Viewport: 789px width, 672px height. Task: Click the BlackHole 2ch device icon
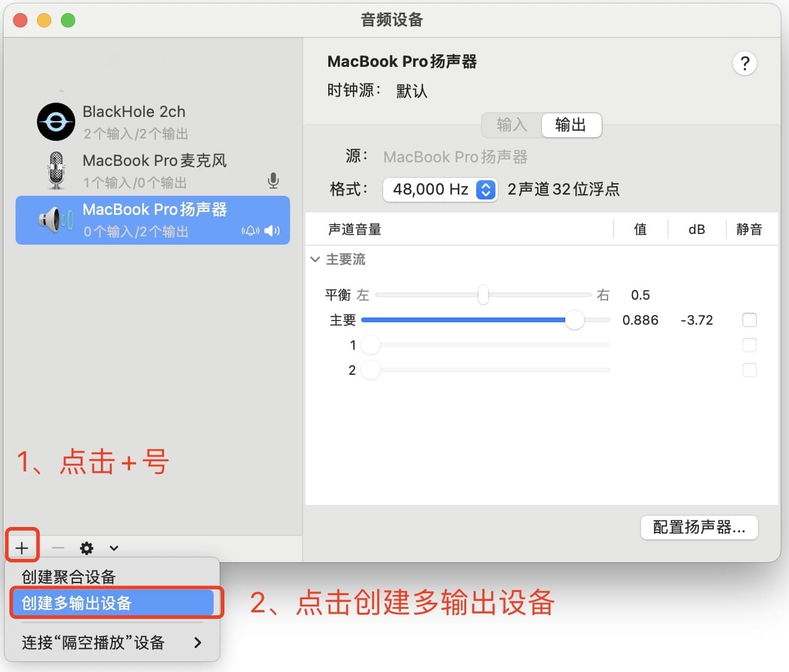(56, 122)
